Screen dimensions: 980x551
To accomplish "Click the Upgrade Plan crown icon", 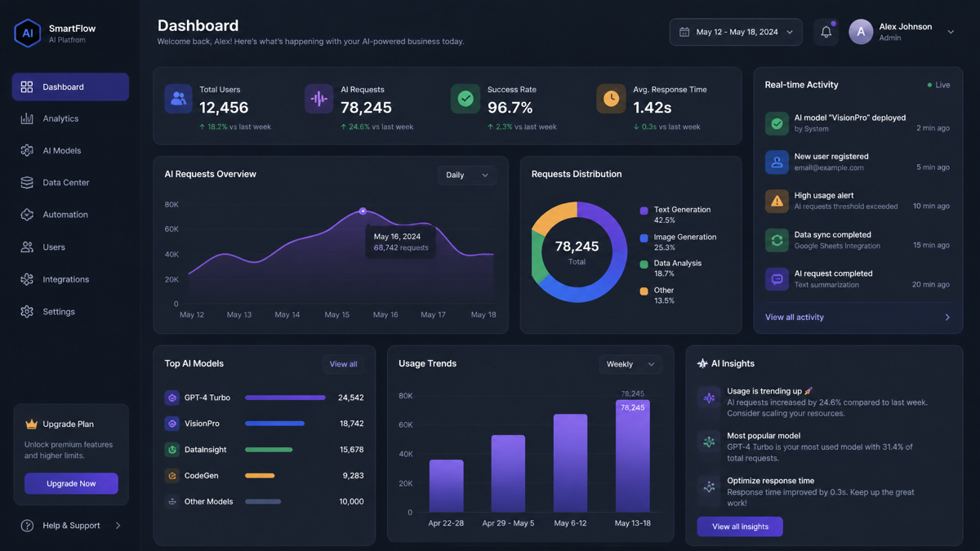I will 31,424.
